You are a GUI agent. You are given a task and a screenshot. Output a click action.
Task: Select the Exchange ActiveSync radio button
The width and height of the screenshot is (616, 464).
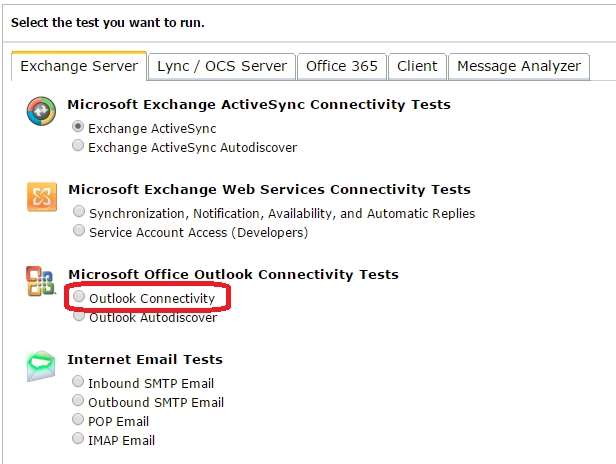78,127
